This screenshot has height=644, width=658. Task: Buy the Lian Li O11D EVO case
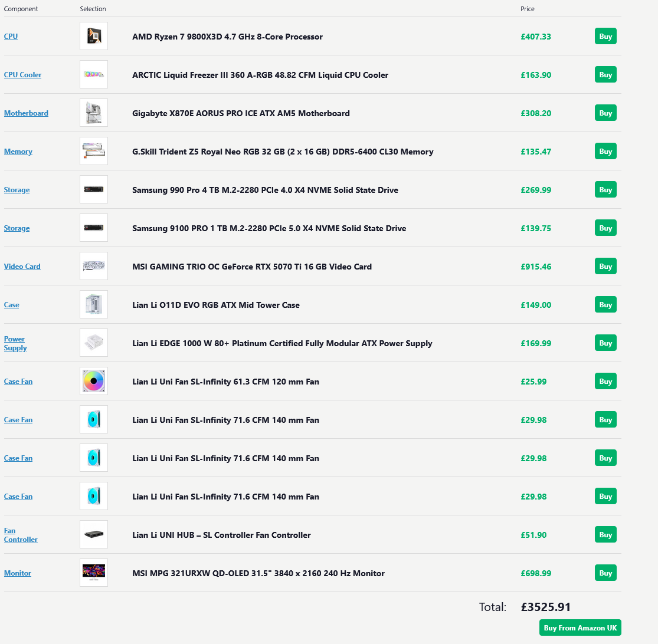pyautogui.click(x=605, y=305)
